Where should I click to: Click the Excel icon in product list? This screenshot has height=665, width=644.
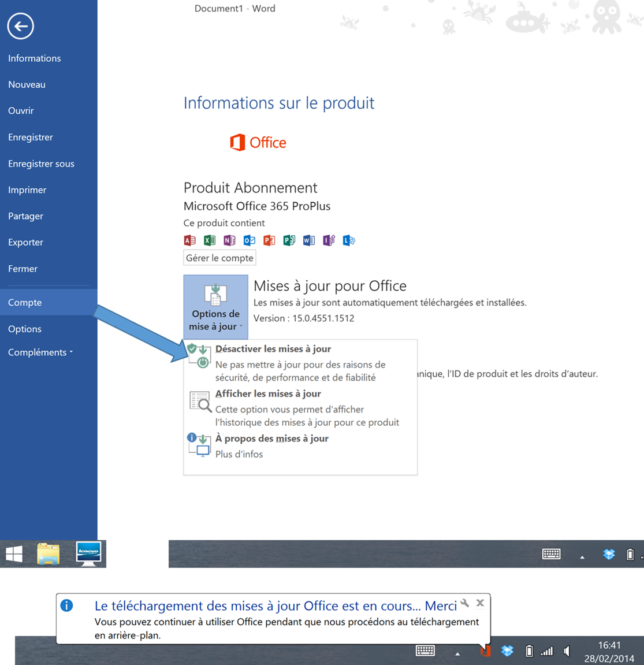(210, 240)
